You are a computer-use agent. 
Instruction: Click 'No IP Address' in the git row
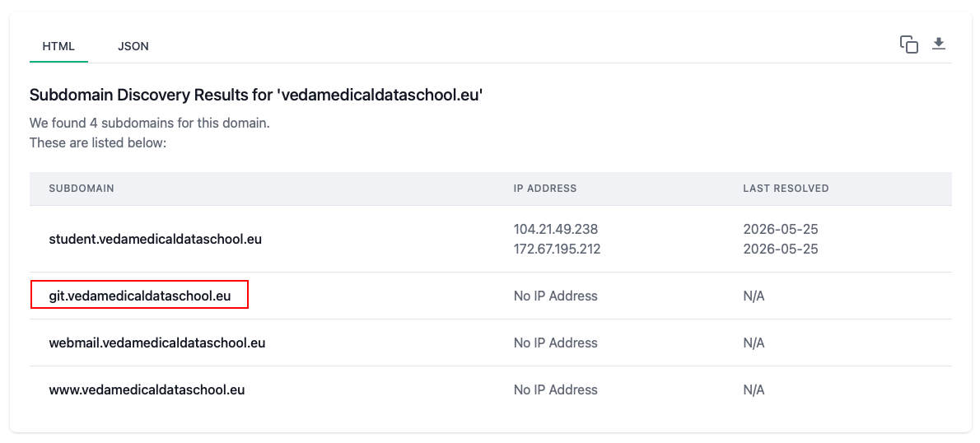click(x=556, y=296)
